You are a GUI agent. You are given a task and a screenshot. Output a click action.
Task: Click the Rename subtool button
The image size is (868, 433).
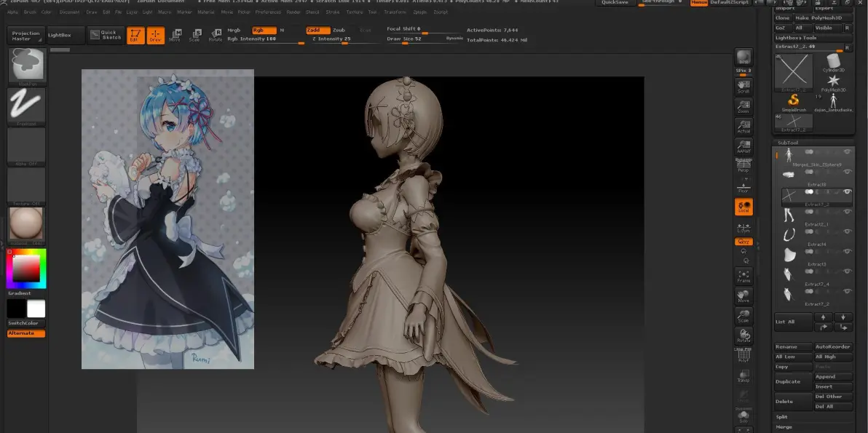coord(793,346)
